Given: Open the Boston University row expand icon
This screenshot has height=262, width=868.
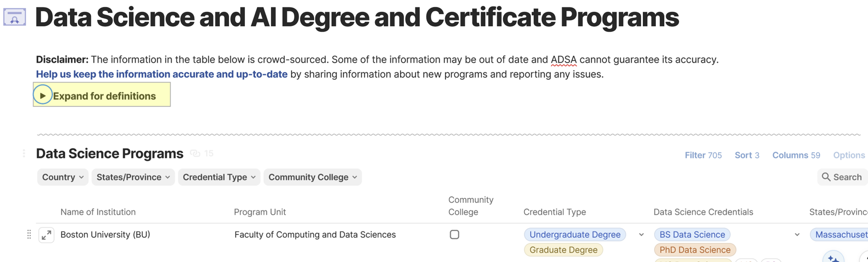Looking at the screenshot, I should point(46,235).
